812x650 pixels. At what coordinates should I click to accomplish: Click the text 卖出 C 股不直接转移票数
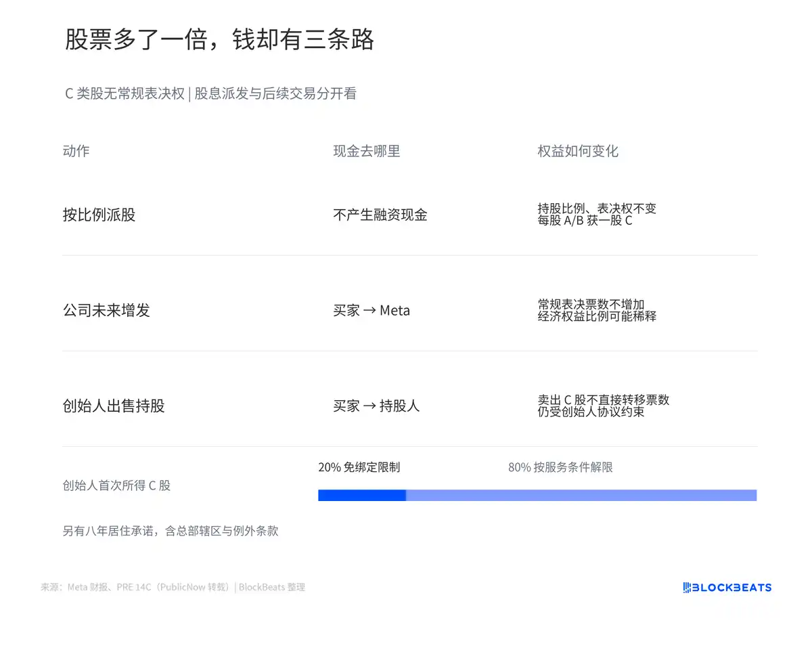[604, 399]
